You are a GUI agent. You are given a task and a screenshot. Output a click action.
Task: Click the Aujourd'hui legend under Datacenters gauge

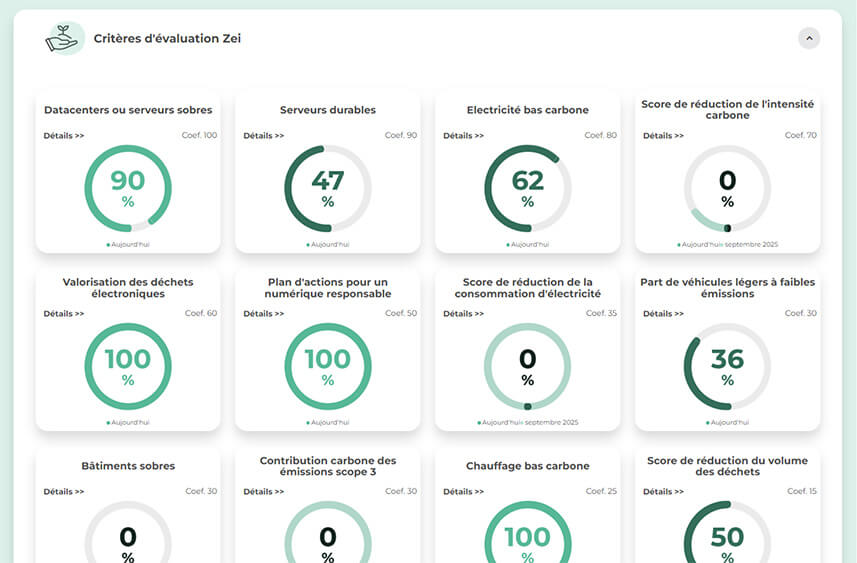click(x=128, y=244)
